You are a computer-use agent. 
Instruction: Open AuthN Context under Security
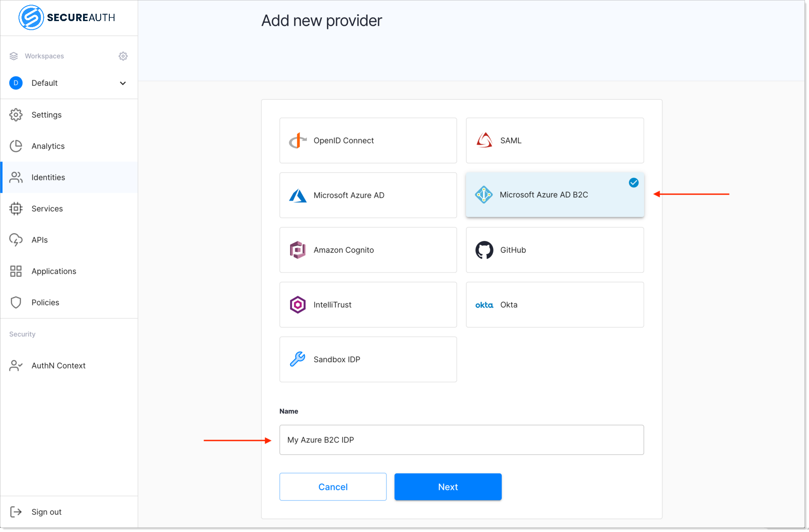pyautogui.click(x=69, y=365)
